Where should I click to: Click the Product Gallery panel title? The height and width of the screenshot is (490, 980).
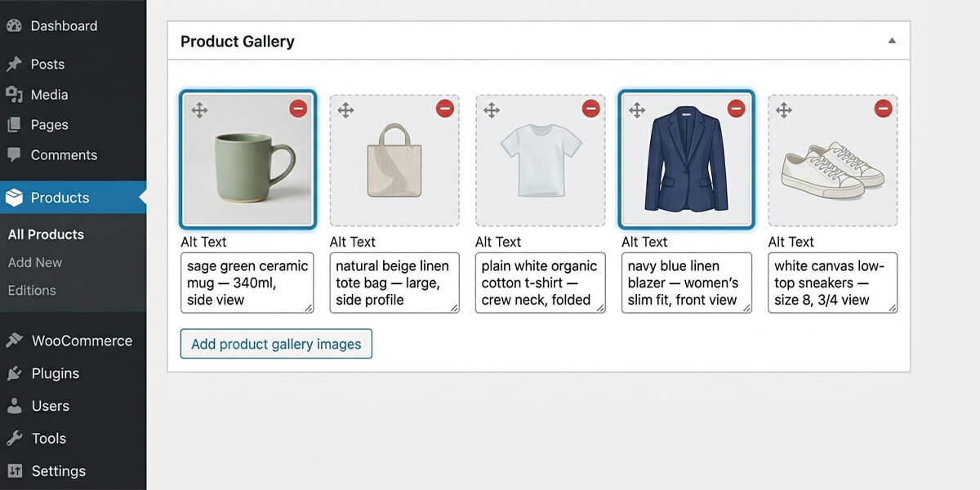tap(238, 42)
